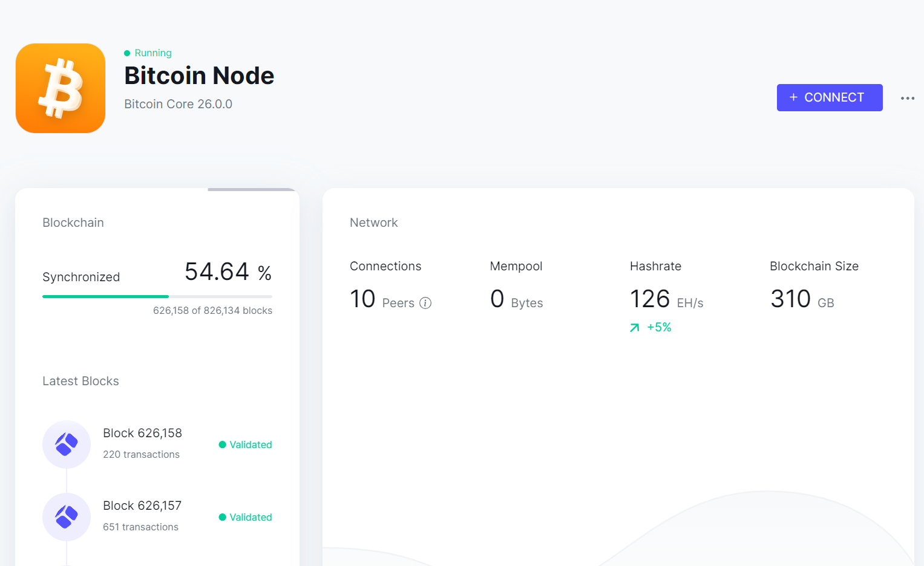Click the Mempool label
The height and width of the screenshot is (566, 924).
[516, 266]
